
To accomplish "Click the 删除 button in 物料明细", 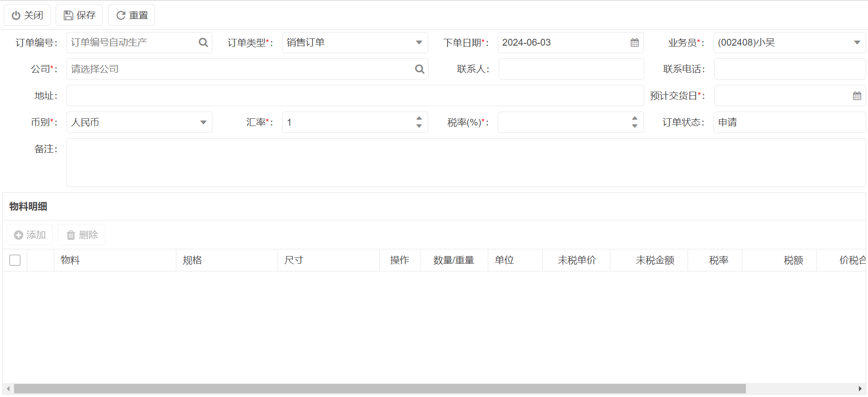I will [x=82, y=235].
